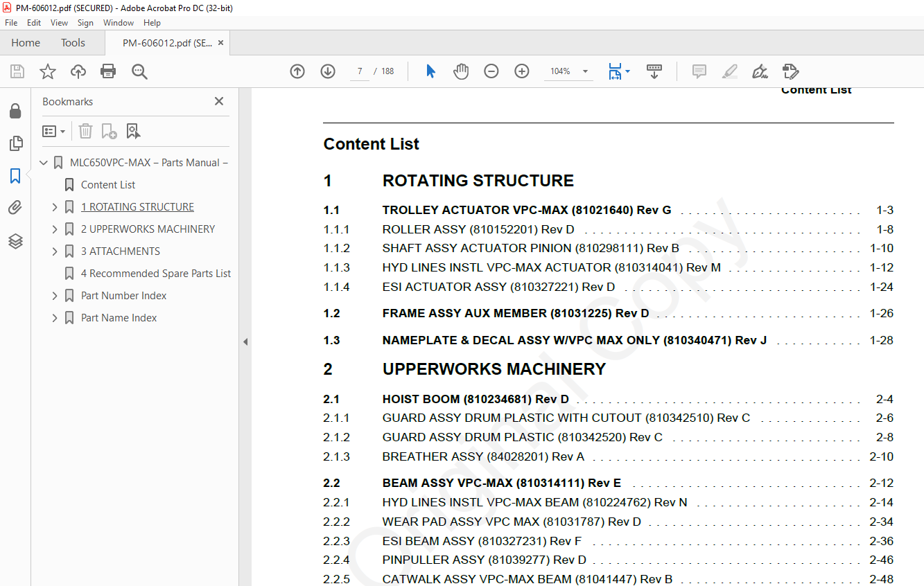Go to previous page arrow

click(297, 71)
